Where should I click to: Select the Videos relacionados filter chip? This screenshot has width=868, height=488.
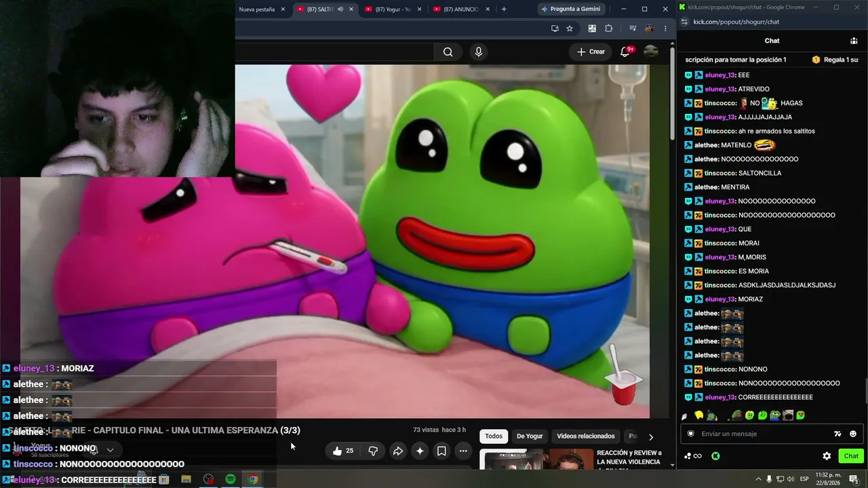pyautogui.click(x=586, y=436)
